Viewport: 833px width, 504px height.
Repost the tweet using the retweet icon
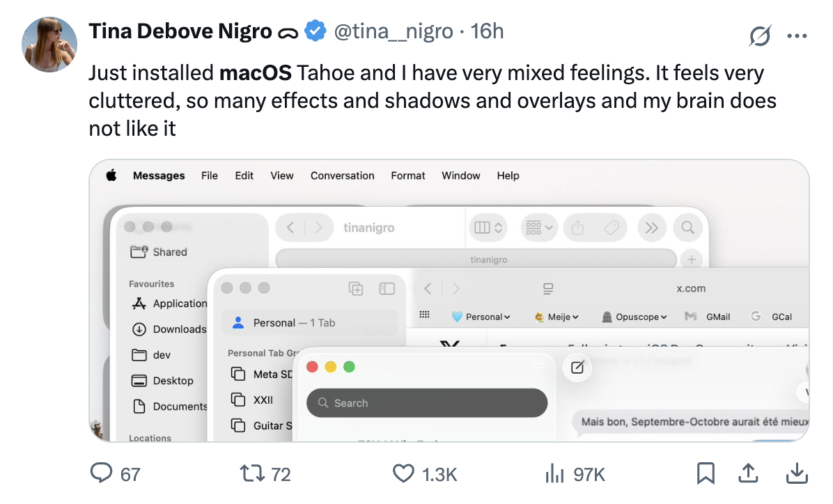point(250,474)
